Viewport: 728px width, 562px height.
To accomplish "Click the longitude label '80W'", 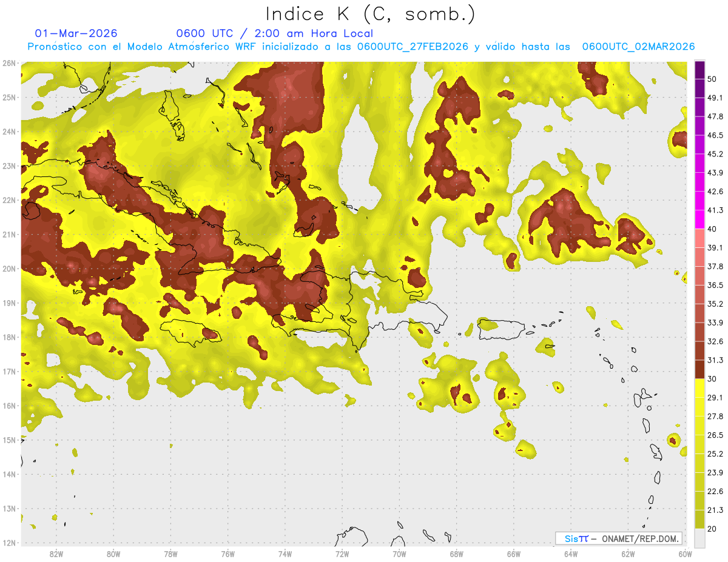I will pos(113,554).
